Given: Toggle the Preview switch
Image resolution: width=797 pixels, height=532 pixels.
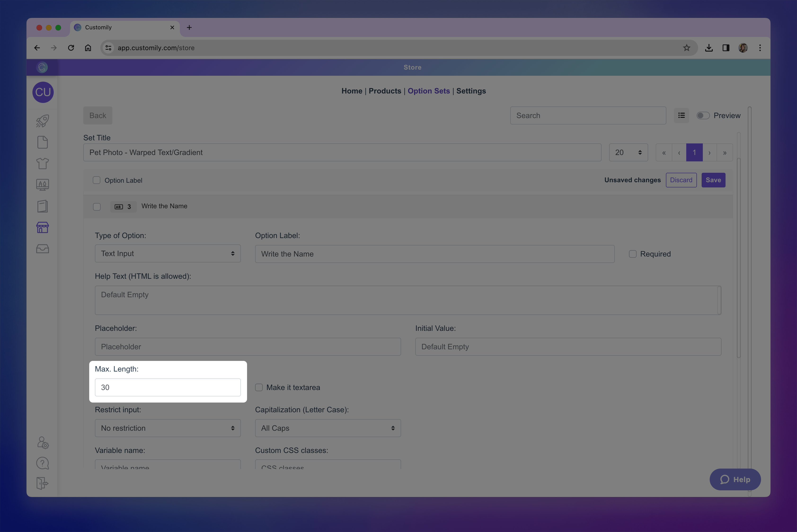Looking at the screenshot, I should (x=703, y=115).
